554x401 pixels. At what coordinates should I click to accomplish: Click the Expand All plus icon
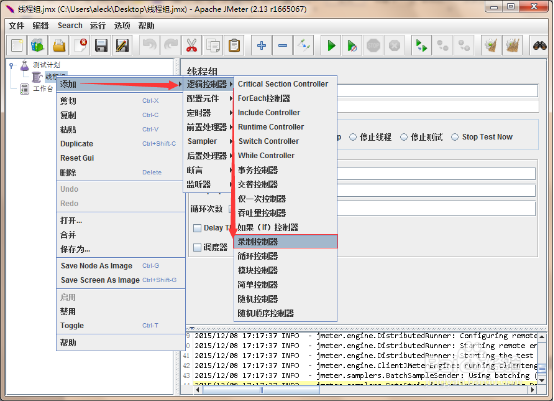(261, 46)
